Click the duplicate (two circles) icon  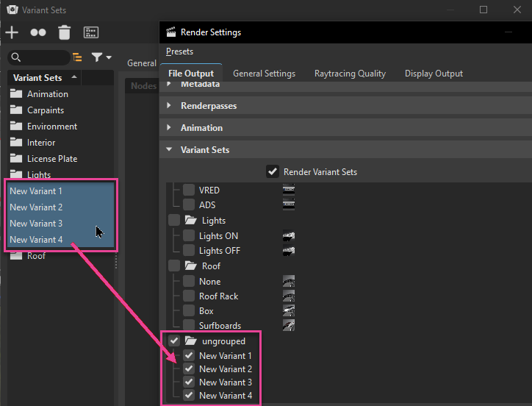point(38,32)
